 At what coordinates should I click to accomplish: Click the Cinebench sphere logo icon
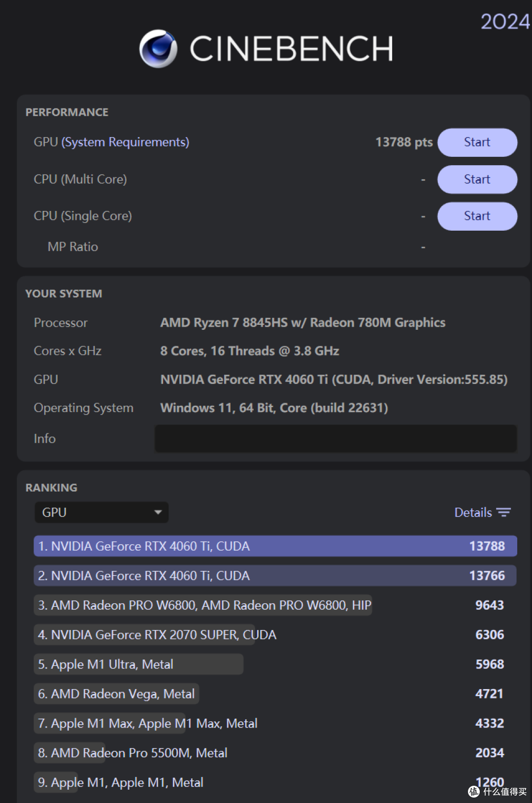click(158, 49)
